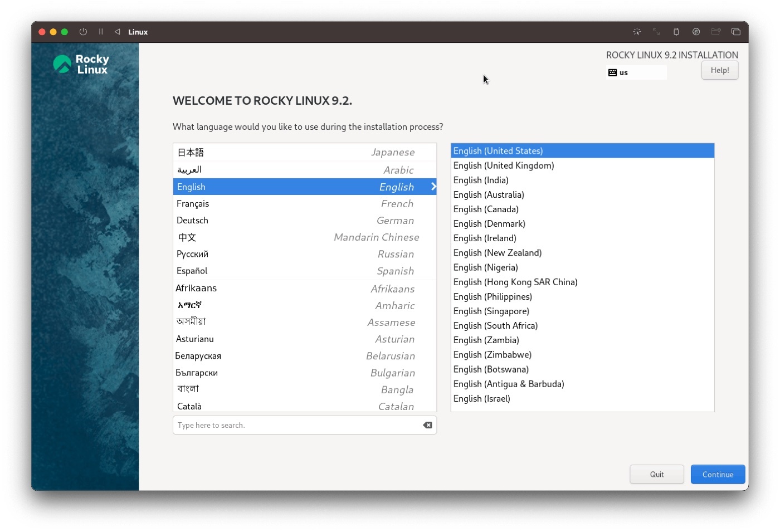Image resolution: width=780 pixels, height=532 pixels.
Task: Select Русский Russian language
Action: 305,253
